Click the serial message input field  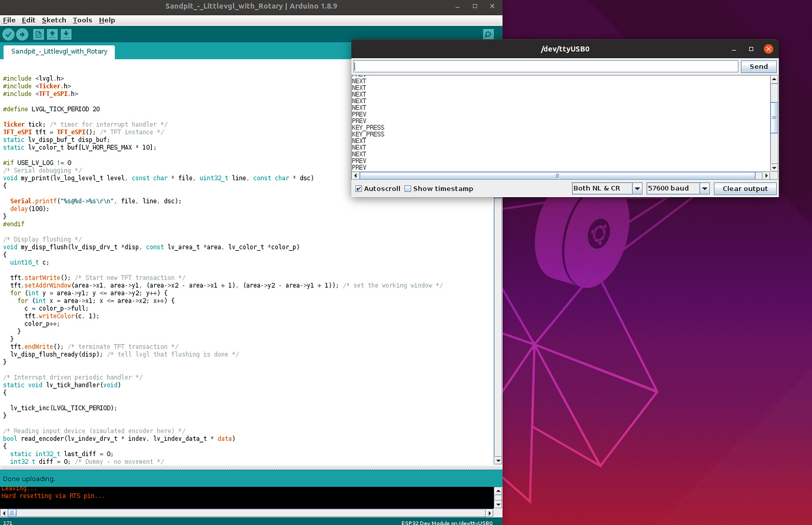(x=545, y=67)
